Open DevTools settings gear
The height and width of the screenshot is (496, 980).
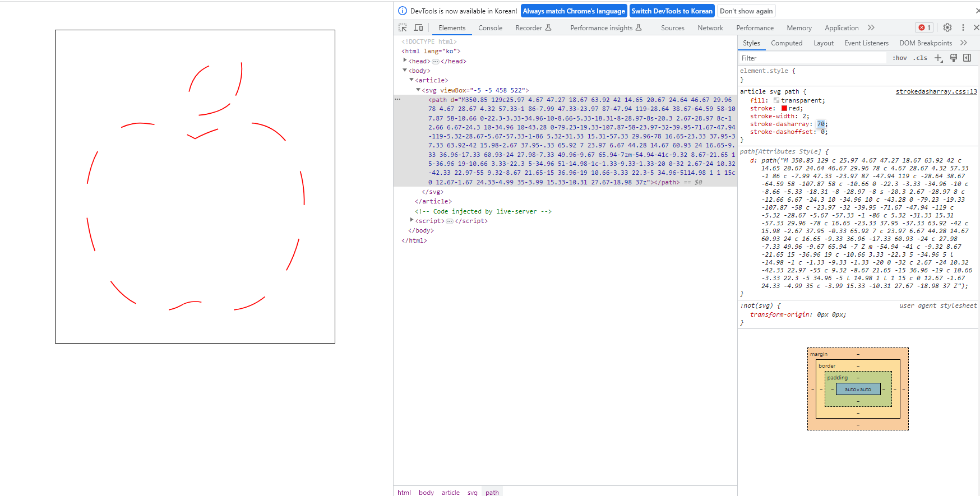coord(947,27)
